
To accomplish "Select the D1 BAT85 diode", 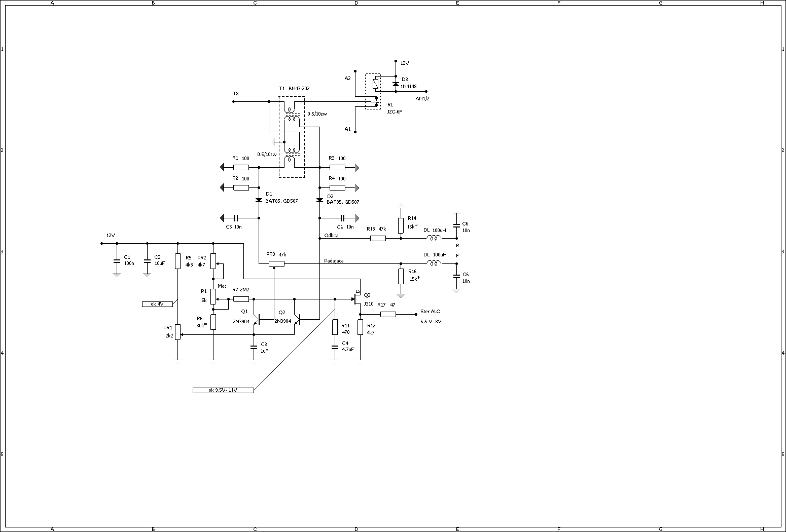I will (259, 200).
